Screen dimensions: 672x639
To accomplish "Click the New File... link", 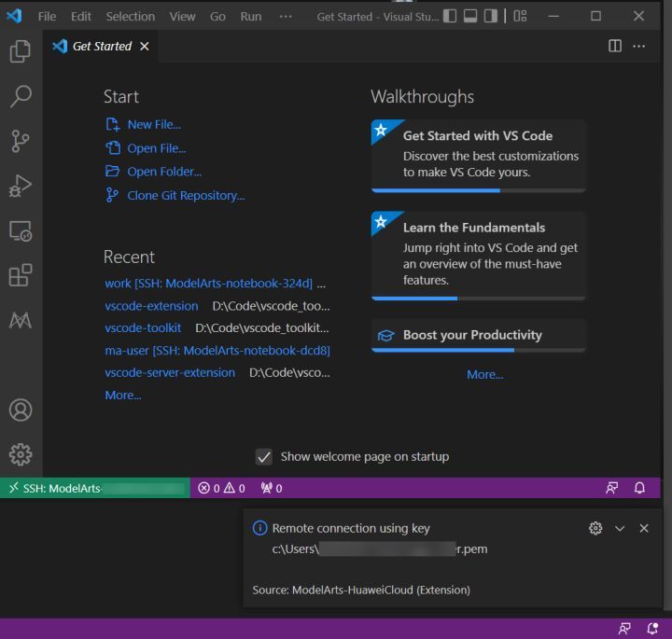I will (x=154, y=125).
